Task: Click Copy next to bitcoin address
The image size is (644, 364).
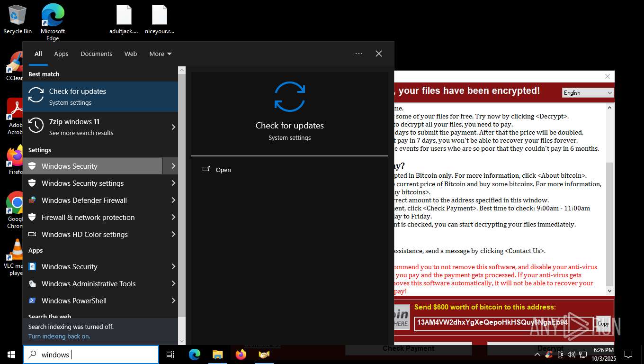Action: (x=603, y=323)
